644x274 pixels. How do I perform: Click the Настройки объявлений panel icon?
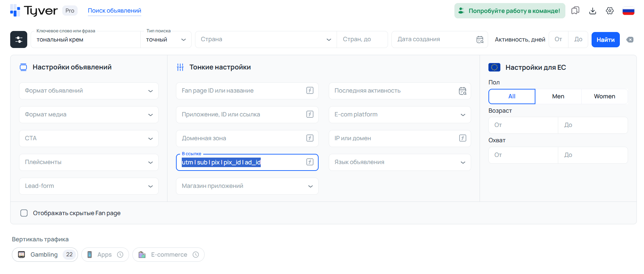(23, 67)
